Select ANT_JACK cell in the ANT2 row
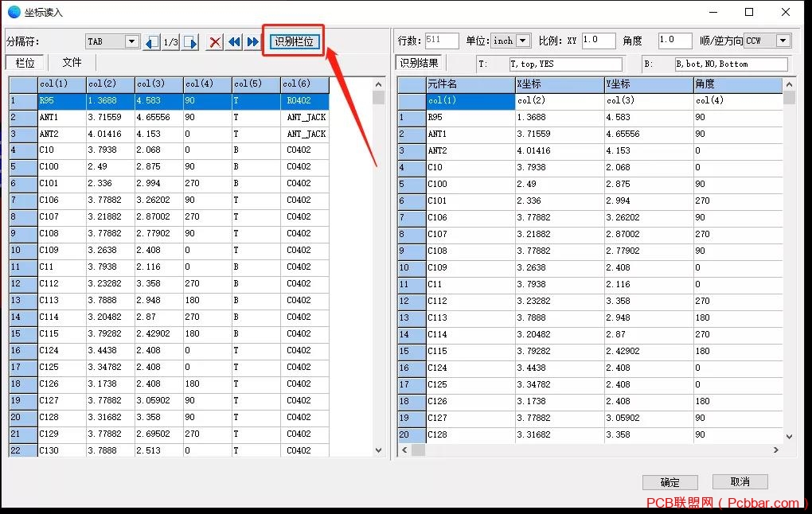 tap(304, 134)
